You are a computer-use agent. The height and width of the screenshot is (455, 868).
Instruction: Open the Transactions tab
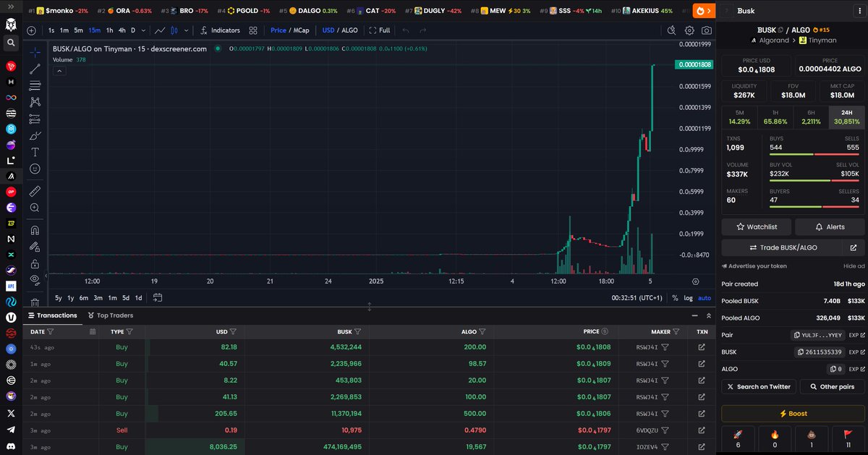coord(52,315)
